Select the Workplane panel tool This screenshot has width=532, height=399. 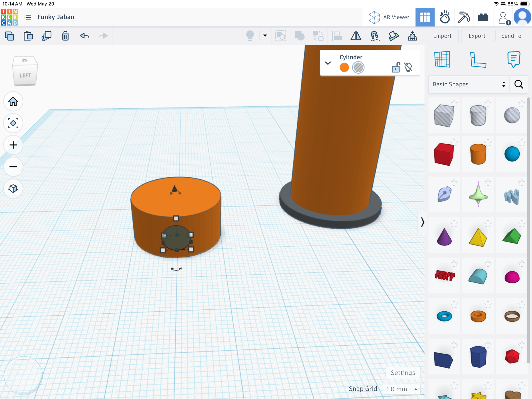coord(442,59)
